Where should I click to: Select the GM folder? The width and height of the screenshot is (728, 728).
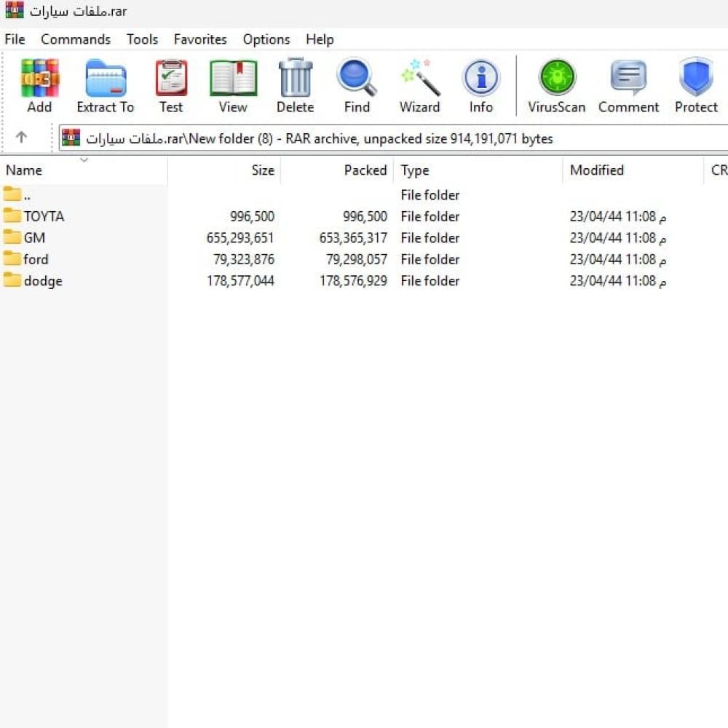pyautogui.click(x=34, y=238)
